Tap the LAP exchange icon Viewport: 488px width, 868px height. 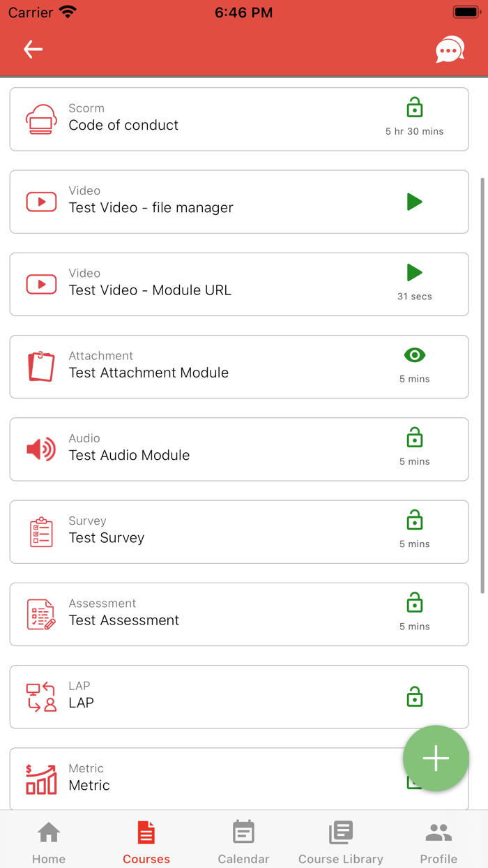41,696
